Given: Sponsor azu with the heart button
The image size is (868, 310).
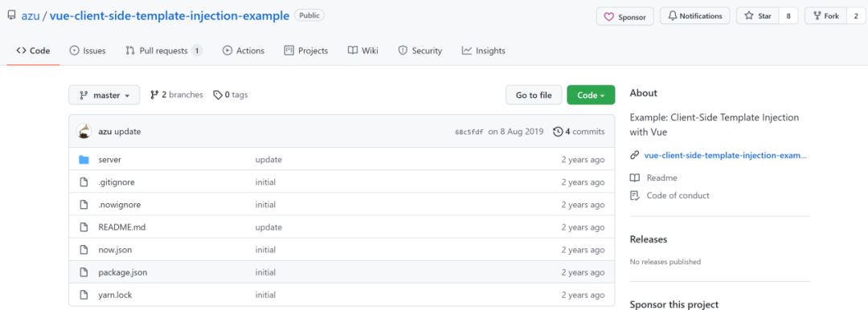Looking at the screenshot, I should (625, 17).
